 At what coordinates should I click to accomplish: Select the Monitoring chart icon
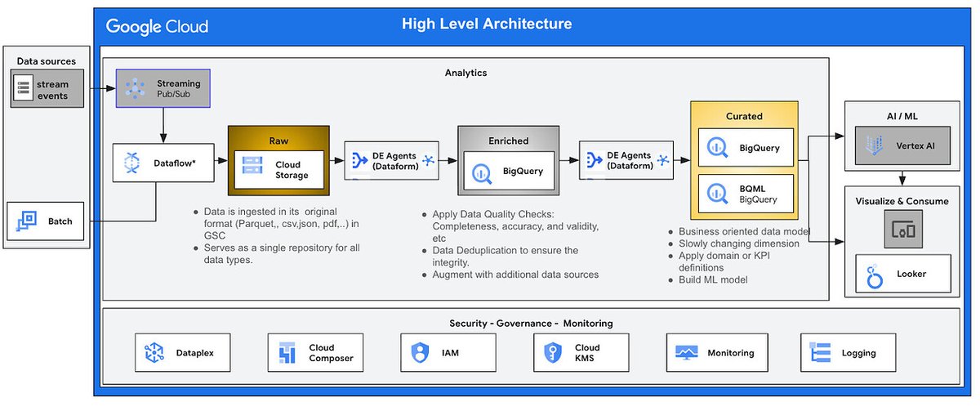tap(685, 353)
